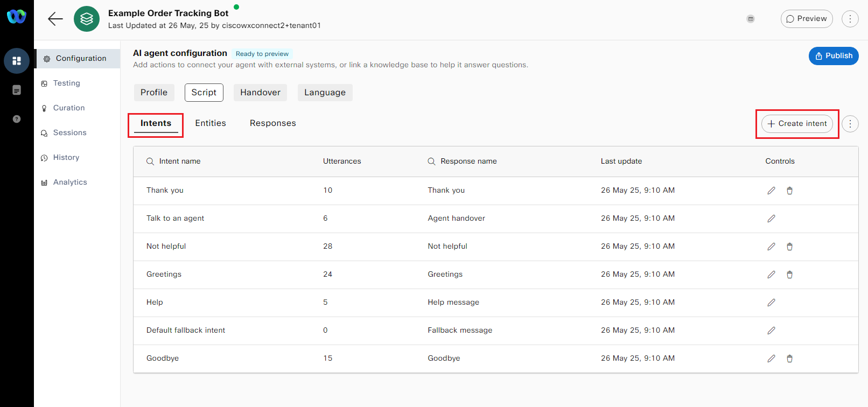
Task: Open the kebab menu next to Create intent
Action: pyautogui.click(x=850, y=124)
